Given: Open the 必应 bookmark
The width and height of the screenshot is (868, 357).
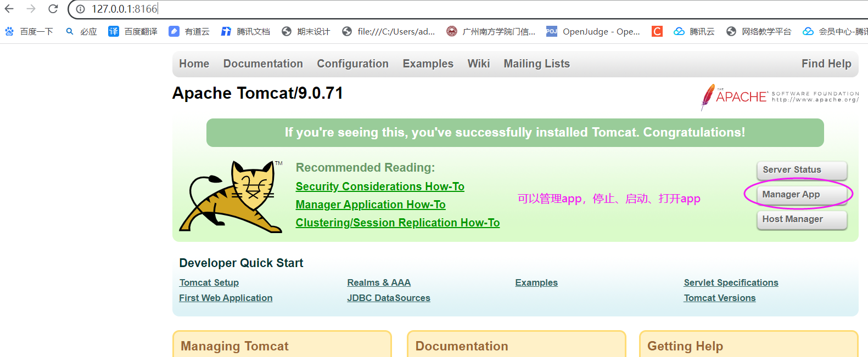Looking at the screenshot, I should 81,31.
